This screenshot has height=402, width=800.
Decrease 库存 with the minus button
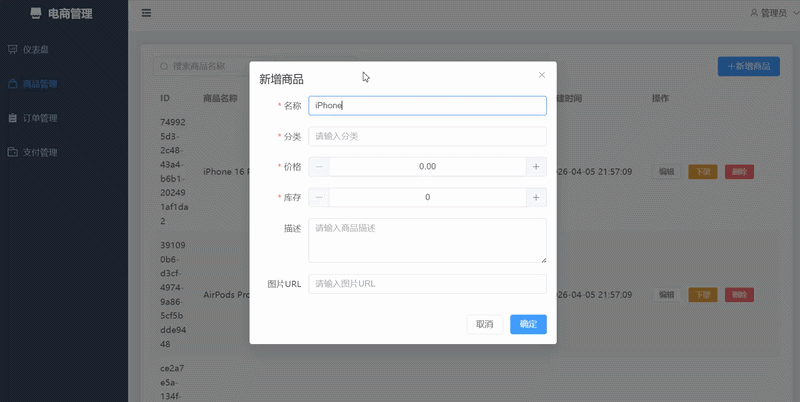pos(319,198)
